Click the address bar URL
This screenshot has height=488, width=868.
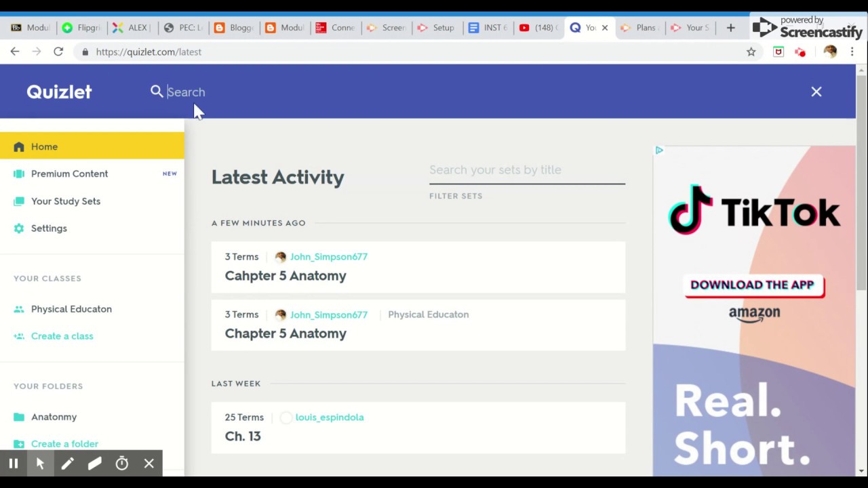pos(149,52)
